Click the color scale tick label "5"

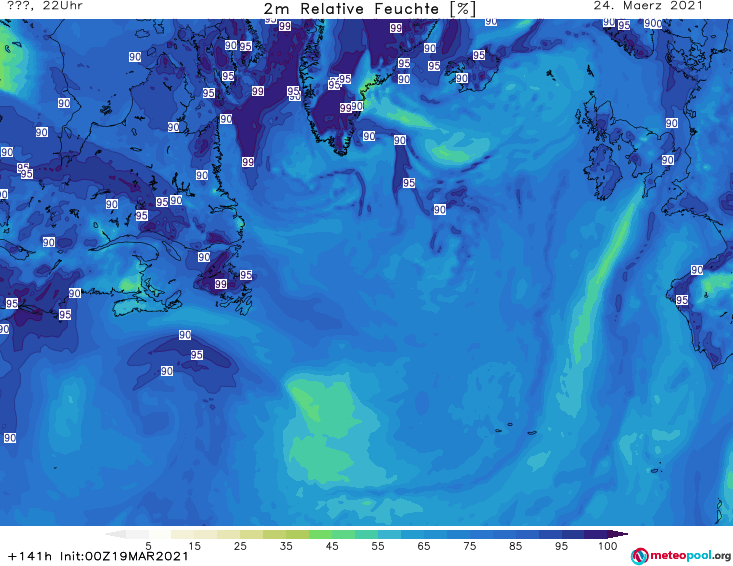pyautogui.click(x=148, y=546)
